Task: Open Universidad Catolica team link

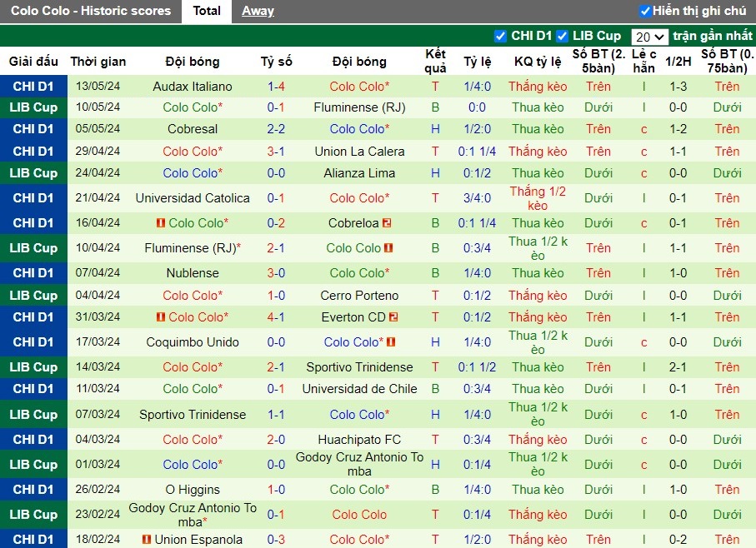Action: pyautogui.click(x=193, y=198)
